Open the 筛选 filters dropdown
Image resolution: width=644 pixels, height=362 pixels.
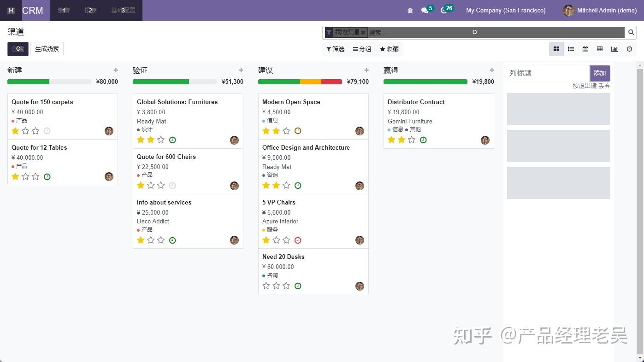coord(335,49)
